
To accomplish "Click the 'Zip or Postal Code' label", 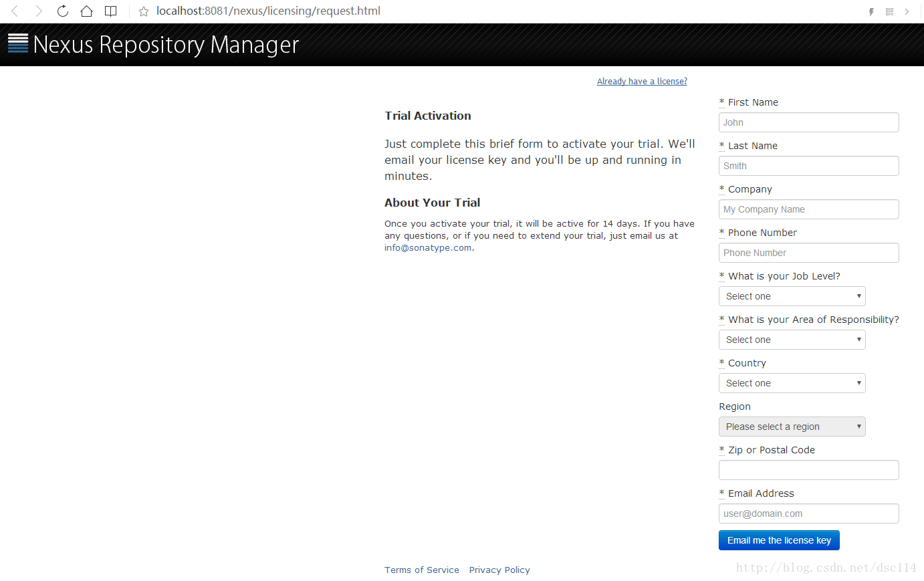I will pyautogui.click(x=772, y=450).
